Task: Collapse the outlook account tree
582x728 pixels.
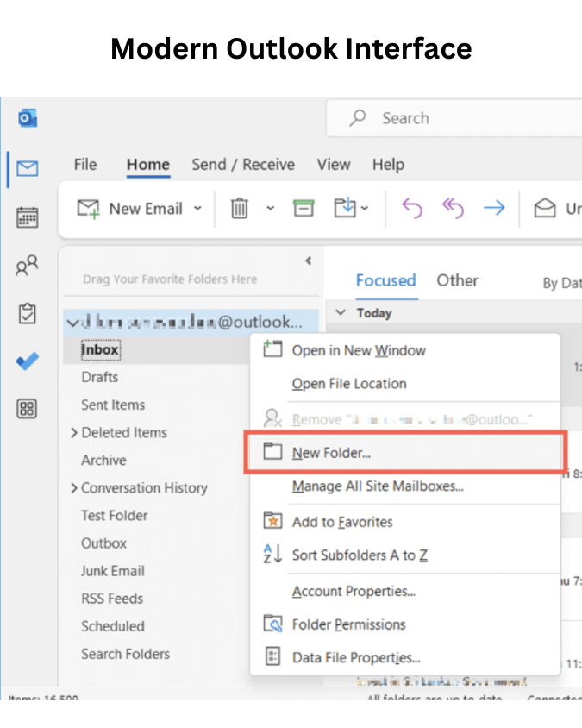Action: pyautogui.click(x=73, y=323)
